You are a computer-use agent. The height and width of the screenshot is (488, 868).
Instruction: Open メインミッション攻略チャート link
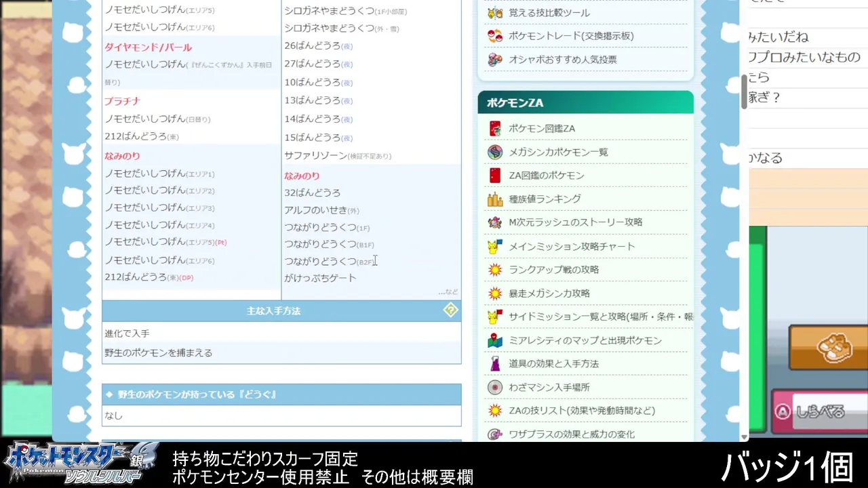(572, 246)
